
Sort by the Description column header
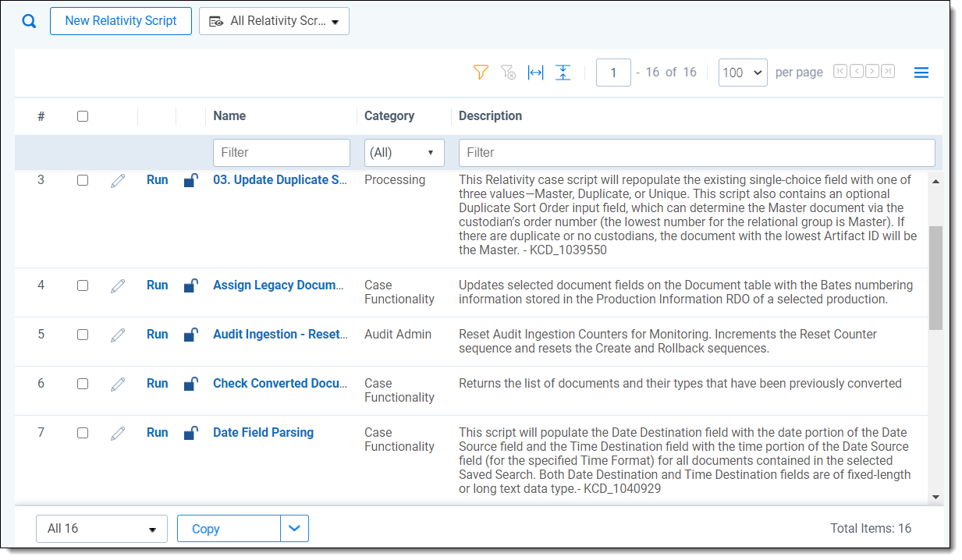point(490,116)
